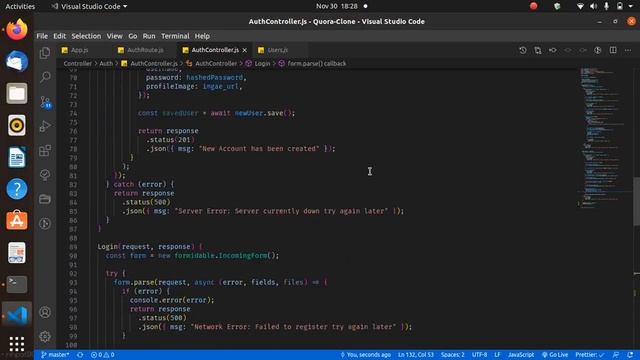This screenshot has height=360, width=640.
Task: Open More Actions ellipsis in editor toolbar
Action: pyautogui.click(x=628, y=50)
